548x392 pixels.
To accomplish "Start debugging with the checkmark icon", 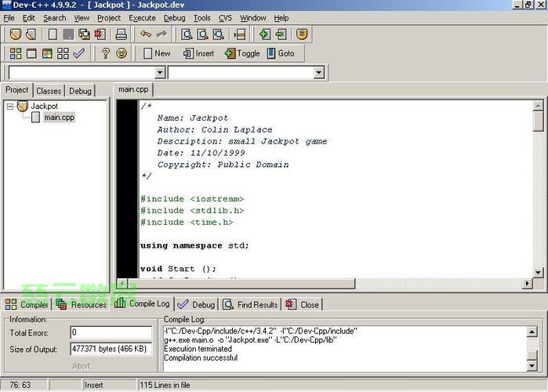I will click(78, 53).
